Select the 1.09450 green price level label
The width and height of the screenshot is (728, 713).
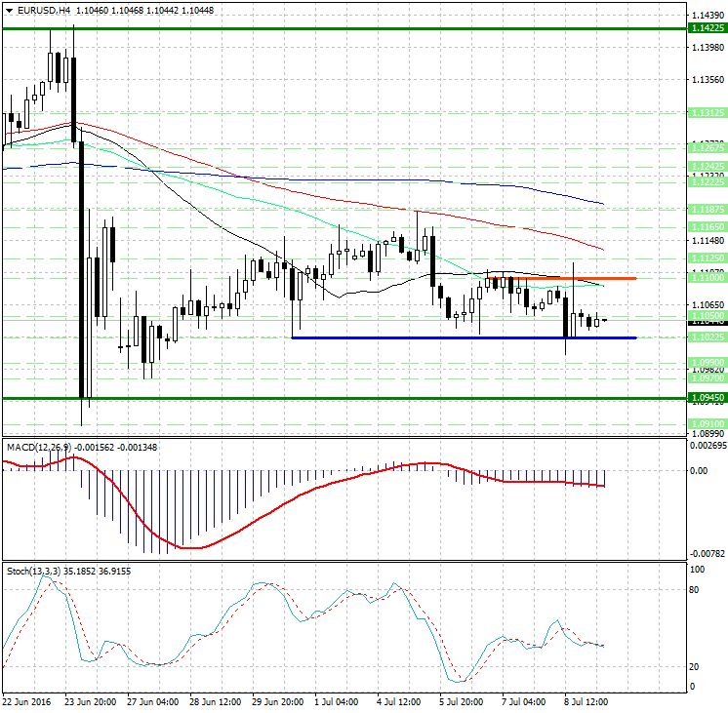pos(708,398)
